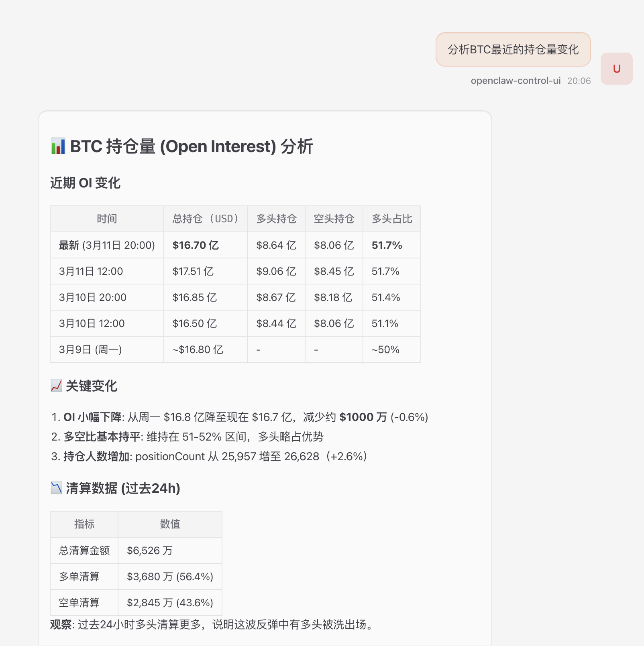Click the 指标 header in liquidation table
The image size is (644, 646).
pos(84,524)
